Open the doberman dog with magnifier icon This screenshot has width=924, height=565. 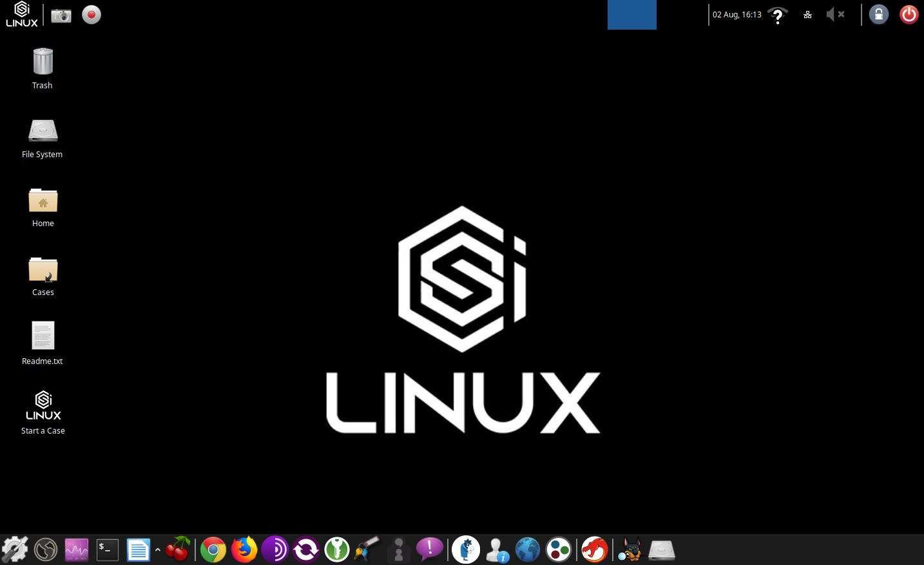630,550
